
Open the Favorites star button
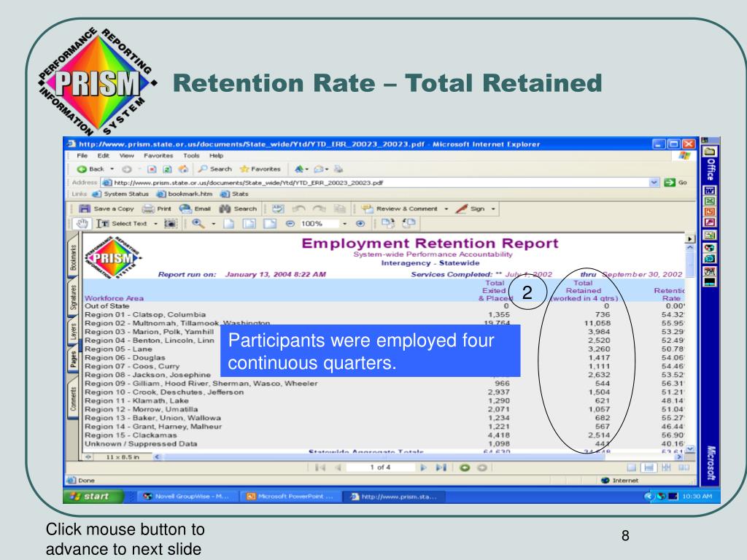260,169
